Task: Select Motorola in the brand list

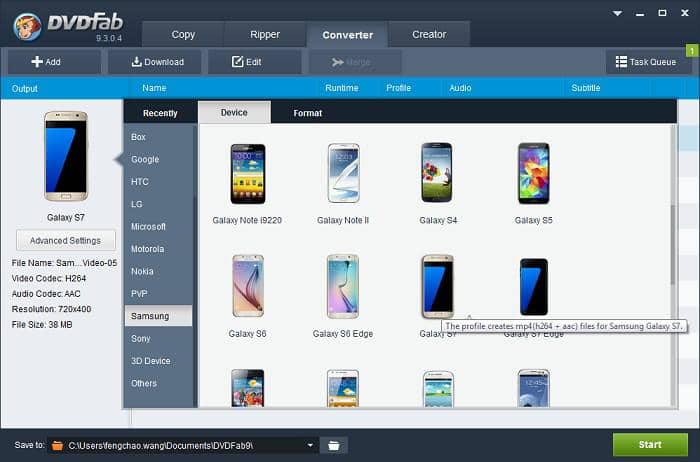Action: tap(158, 249)
